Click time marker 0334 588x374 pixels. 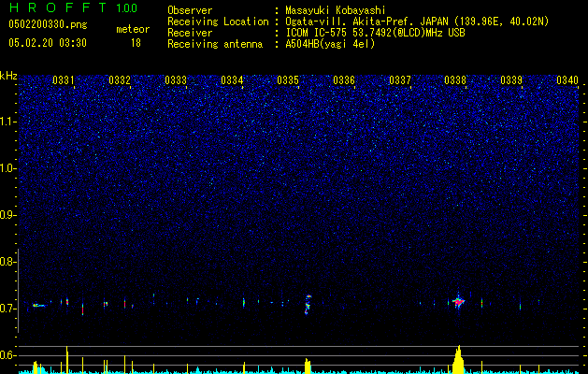click(232, 79)
